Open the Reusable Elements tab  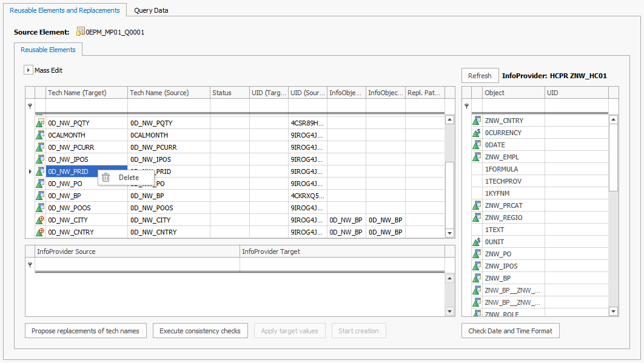pyautogui.click(x=48, y=49)
